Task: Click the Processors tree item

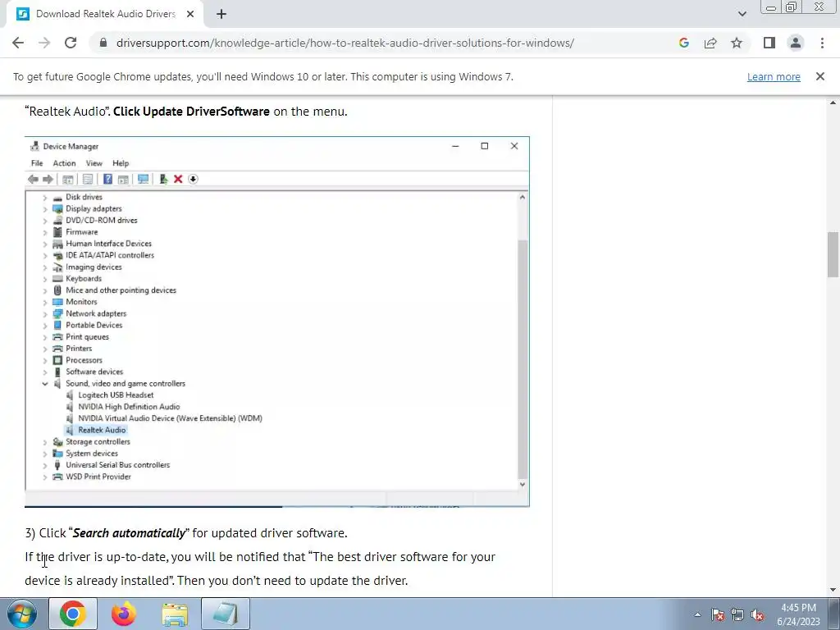Action: click(x=84, y=360)
